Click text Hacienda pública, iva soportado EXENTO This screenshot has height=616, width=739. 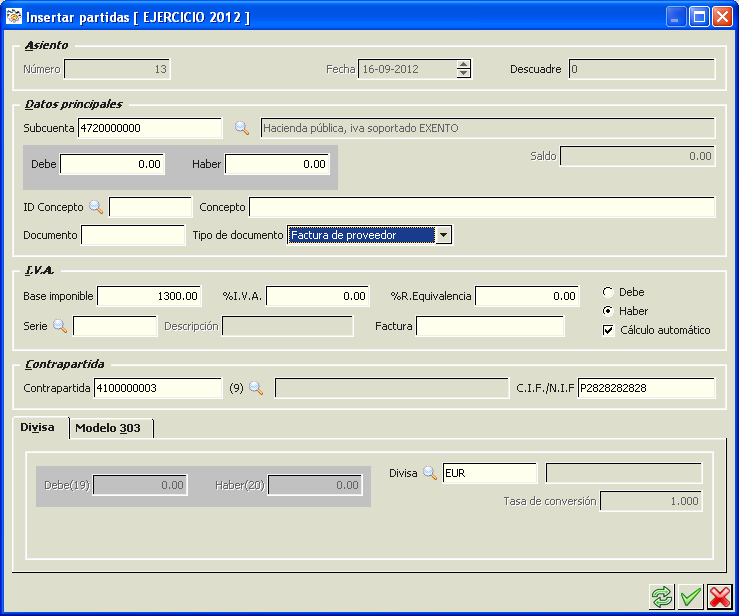tap(361, 128)
